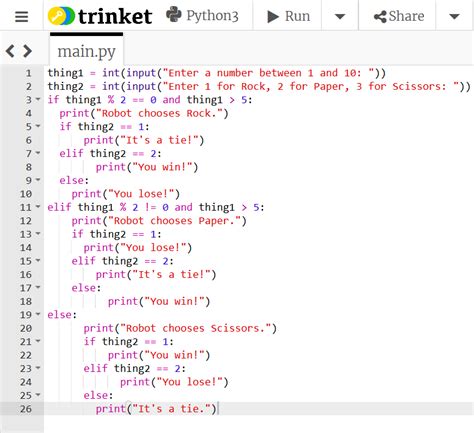
Task: Collapse code block at line 19
Action: pos(38,314)
